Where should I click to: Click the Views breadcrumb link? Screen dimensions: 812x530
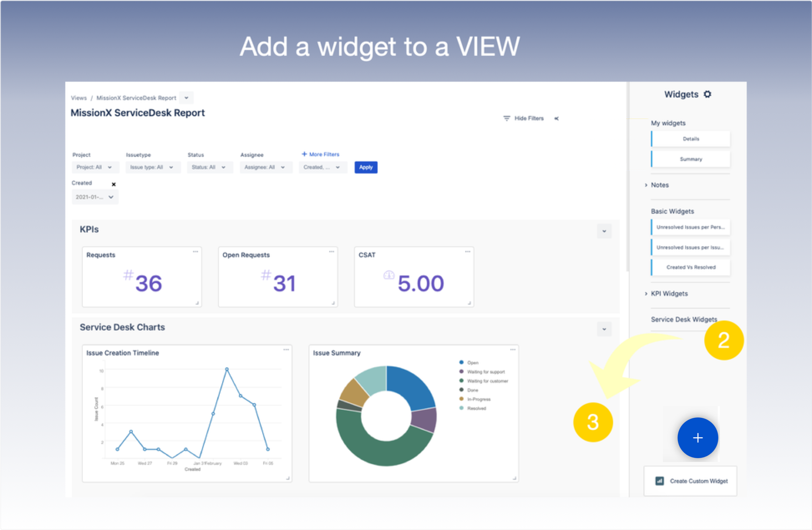[x=79, y=98]
